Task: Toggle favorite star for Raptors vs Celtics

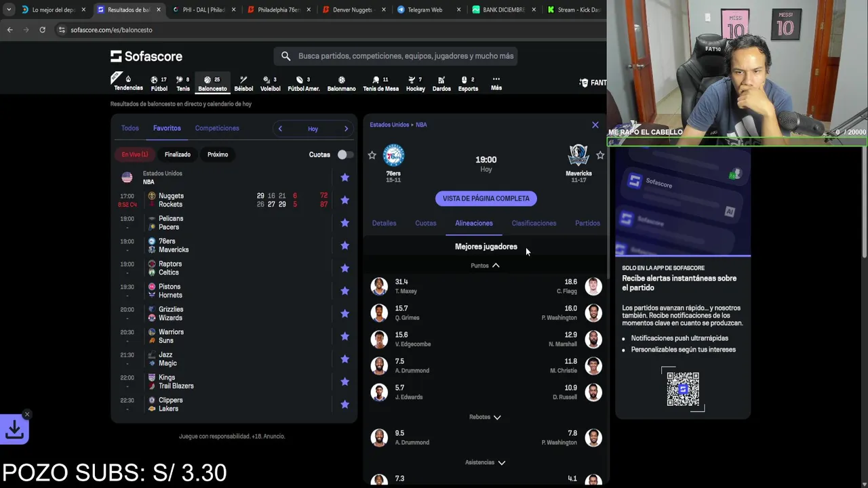Action: (344, 268)
